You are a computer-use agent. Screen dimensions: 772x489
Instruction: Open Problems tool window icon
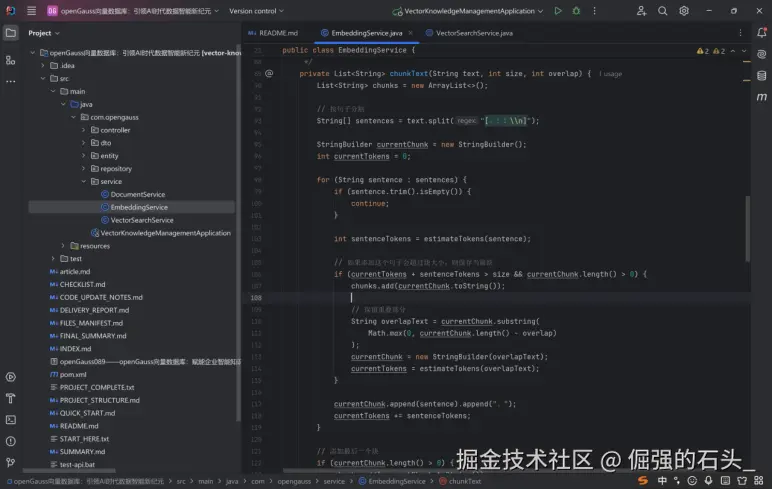click(10, 441)
